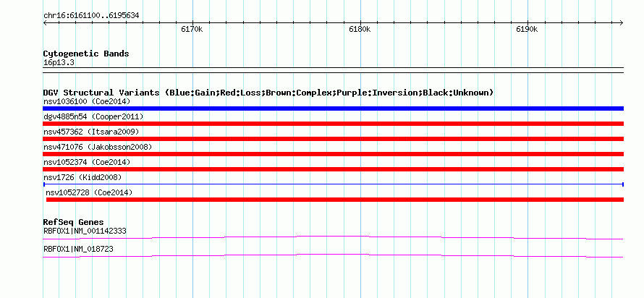Click the 6170k ruler marker

click(x=192, y=30)
